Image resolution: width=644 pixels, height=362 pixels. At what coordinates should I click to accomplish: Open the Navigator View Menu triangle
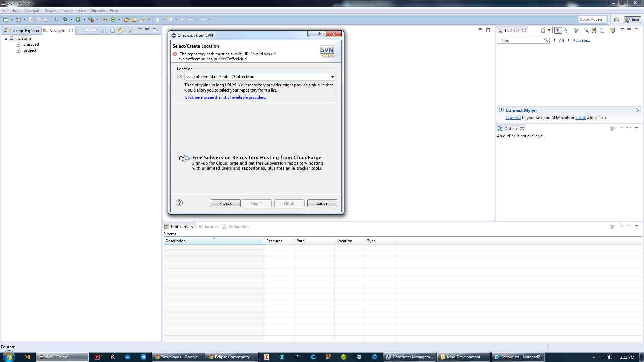(140, 29)
